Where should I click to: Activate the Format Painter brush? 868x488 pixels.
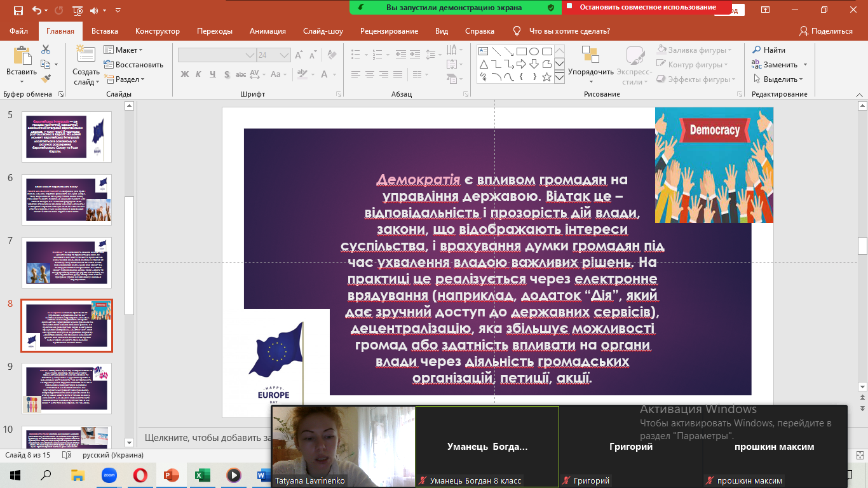[x=46, y=79]
